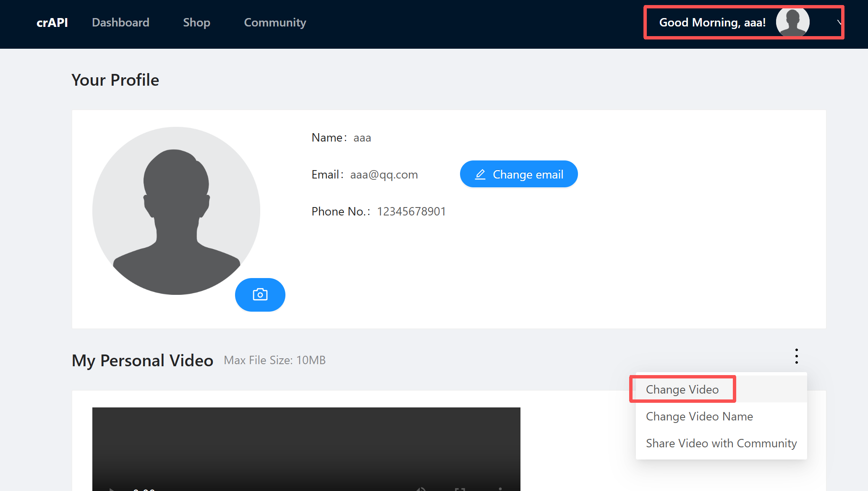
Task: Click the crAPI logo in navbar
Action: [52, 22]
